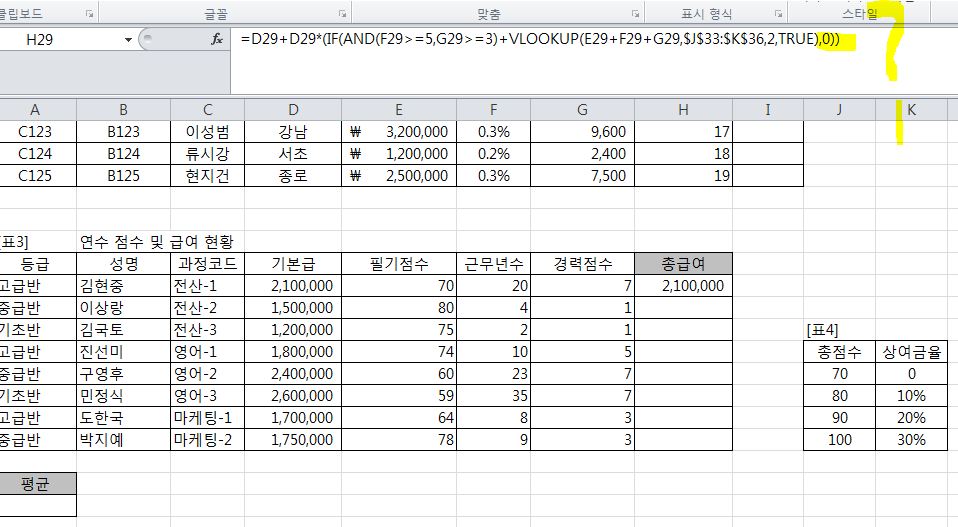Click the 총급여 header cell

click(683, 264)
